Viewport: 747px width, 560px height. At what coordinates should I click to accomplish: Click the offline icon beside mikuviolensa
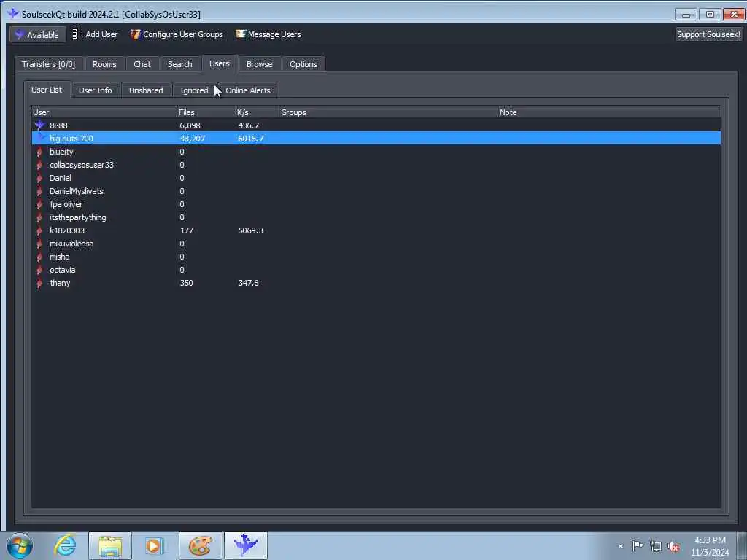[39, 244]
